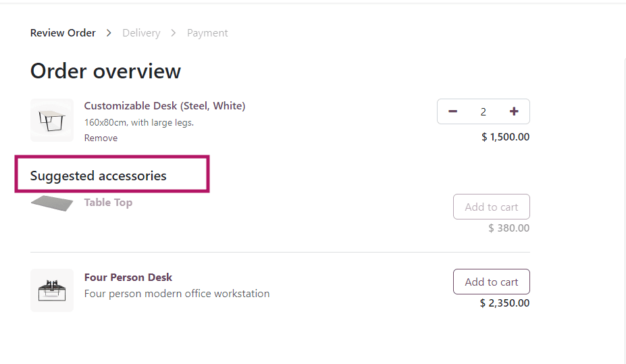
Task: Focus the desk quantity input field
Action: (483, 111)
